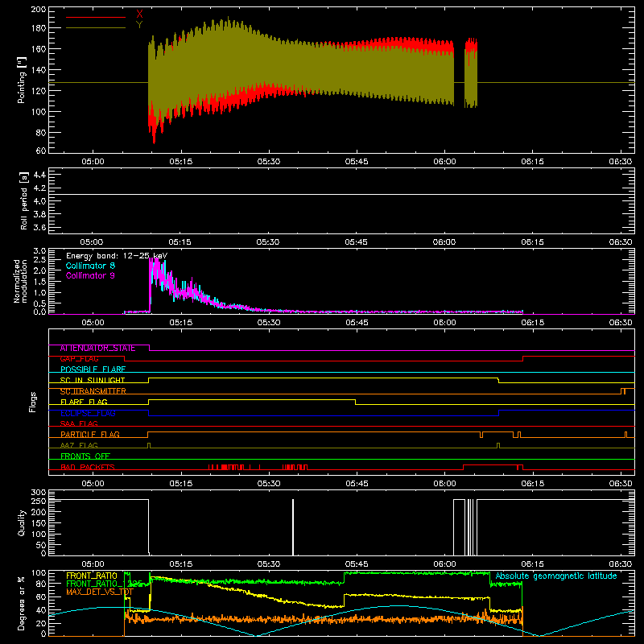Click 05:30 label under the Quality plot
This screenshot has height=644, width=644.
coord(269,564)
